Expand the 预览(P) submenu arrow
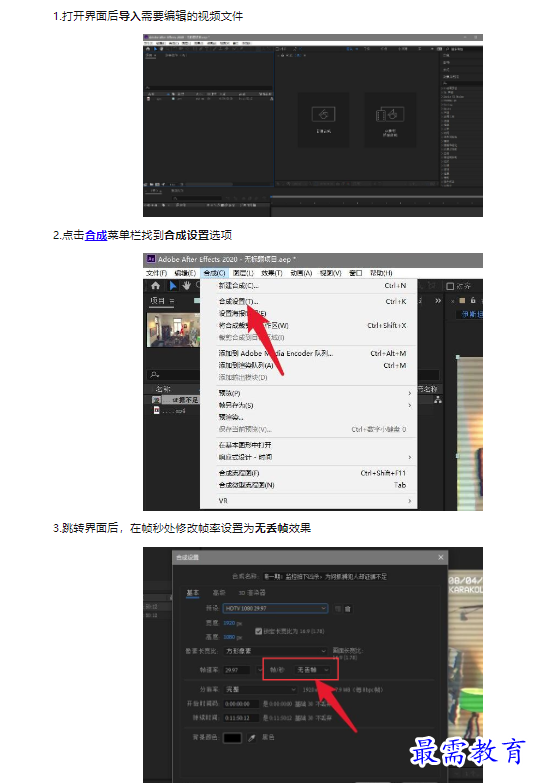 tap(410, 393)
